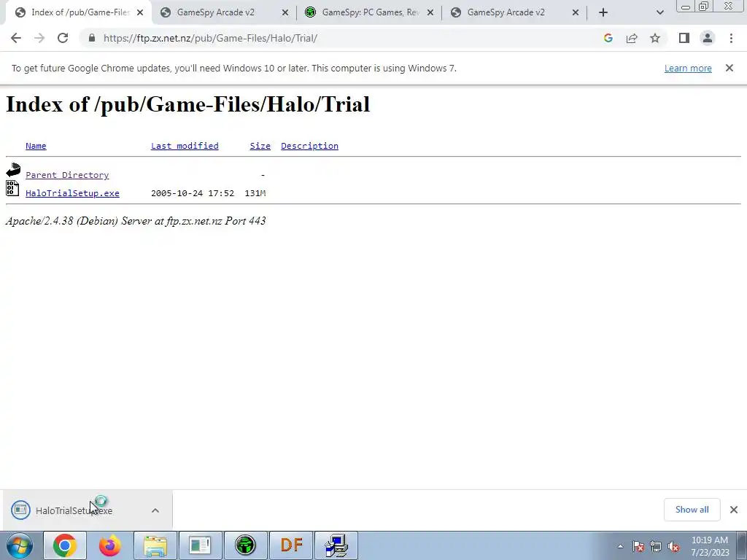Viewport: 747px width, 560px height.
Task: Click the forward navigation arrow
Action: [x=39, y=38]
